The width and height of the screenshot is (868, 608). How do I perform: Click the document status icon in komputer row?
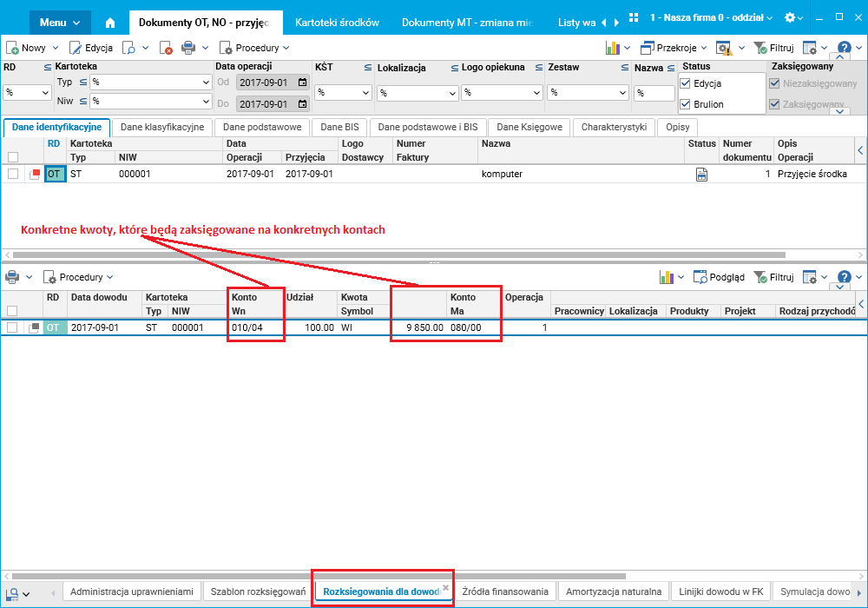pos(701,175)
